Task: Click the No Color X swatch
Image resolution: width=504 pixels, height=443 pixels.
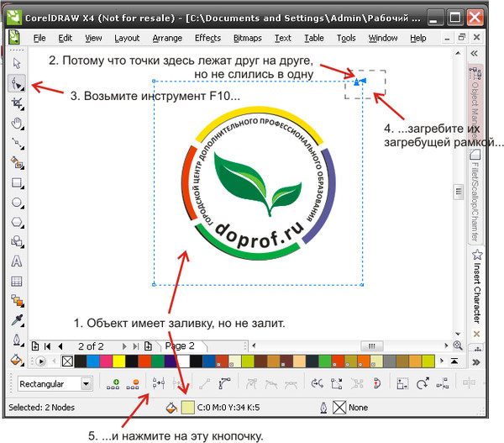Action: pyautogui.click(x=67, y=361)
